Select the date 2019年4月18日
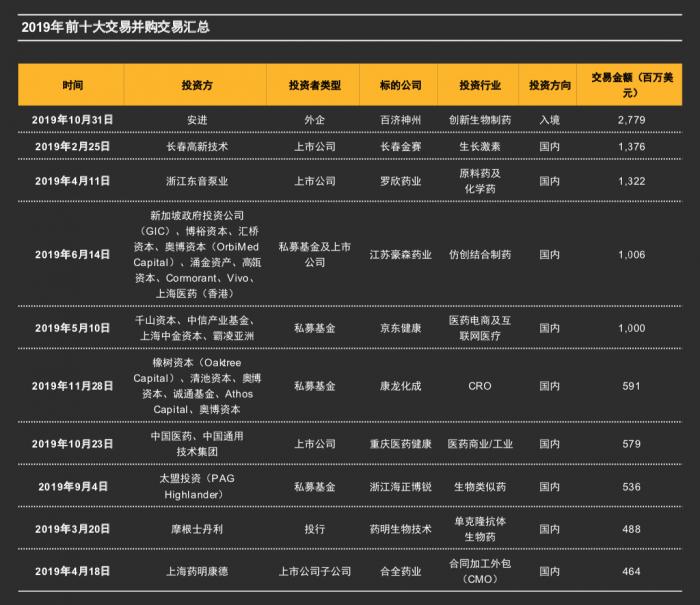700x605 pixels. [x=72, y=571]
